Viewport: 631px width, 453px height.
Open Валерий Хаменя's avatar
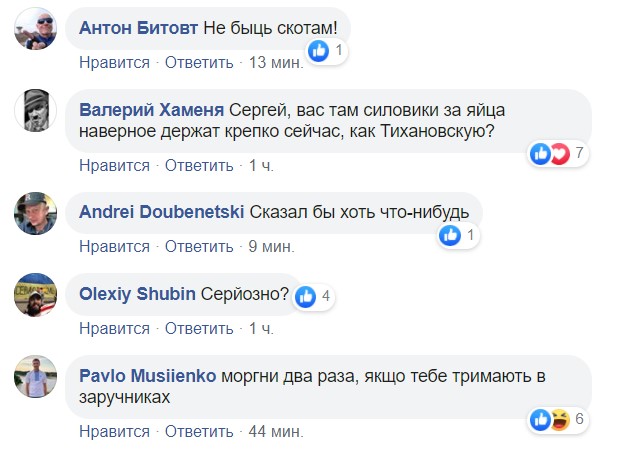pos(38,110)
